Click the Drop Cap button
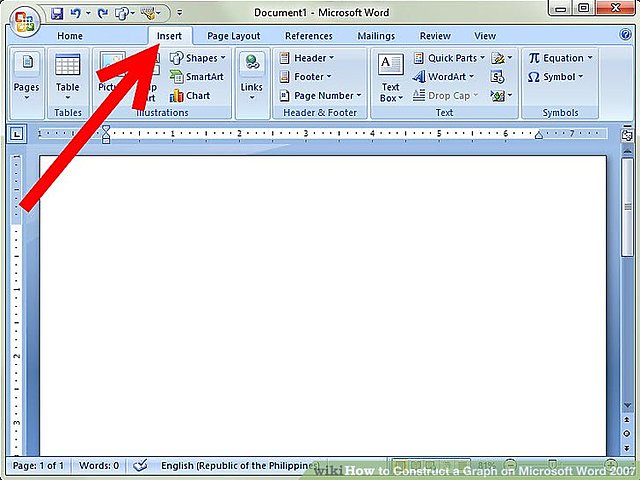This screenshot has height=480, width=640. pyautogui.click(x=445, y=96)
